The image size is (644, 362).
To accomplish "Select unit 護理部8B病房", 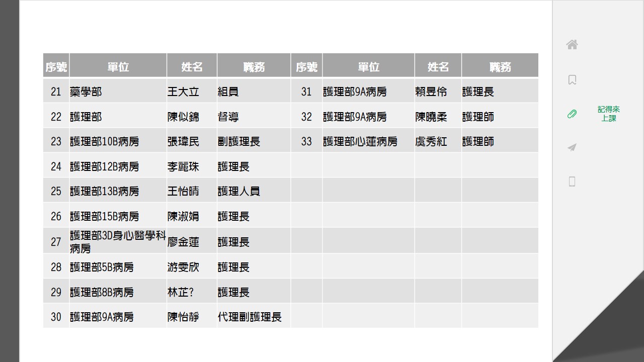I will [x=102, y=292].
